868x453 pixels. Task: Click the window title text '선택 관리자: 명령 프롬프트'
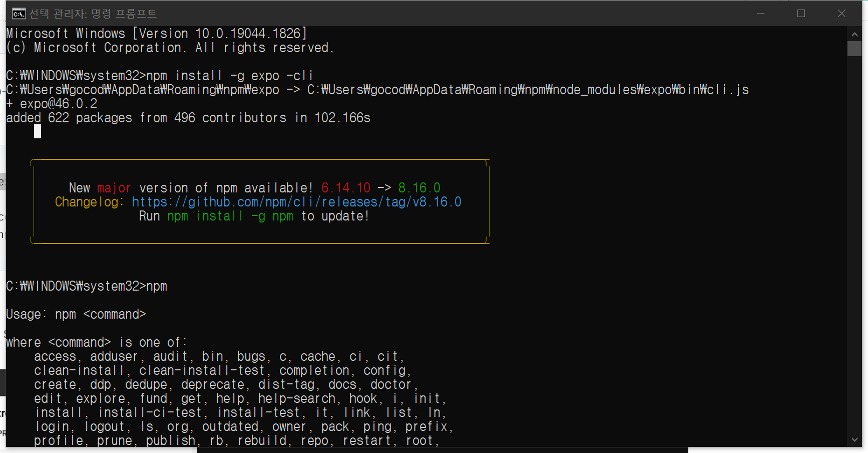coord(93,14)
